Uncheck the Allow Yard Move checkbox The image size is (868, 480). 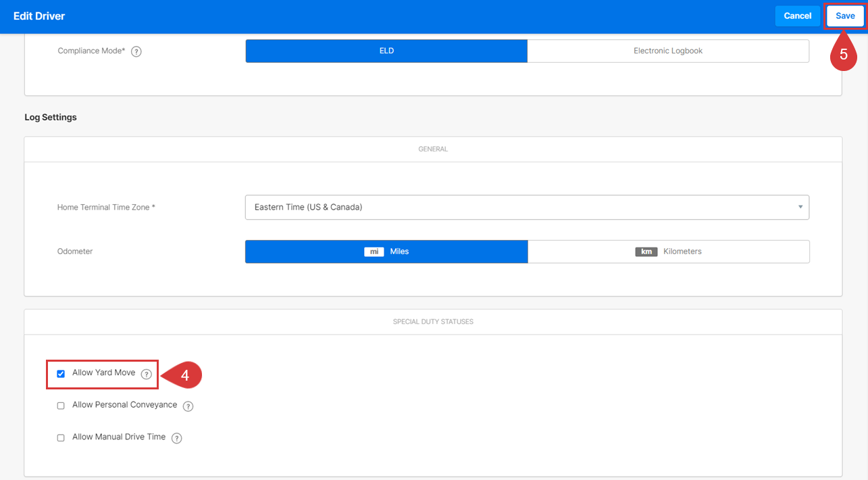pos(61,374)
